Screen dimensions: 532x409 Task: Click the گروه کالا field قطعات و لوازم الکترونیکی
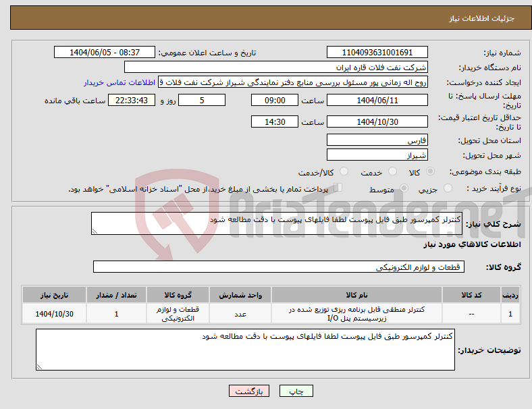(x=279, y=267)
